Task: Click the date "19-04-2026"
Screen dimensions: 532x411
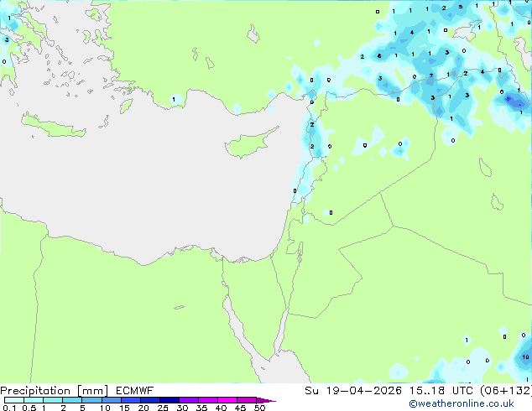Action: point(363,391)
